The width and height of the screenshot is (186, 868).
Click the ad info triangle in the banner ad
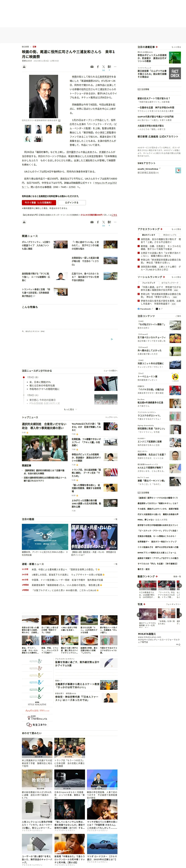(112, 339)
